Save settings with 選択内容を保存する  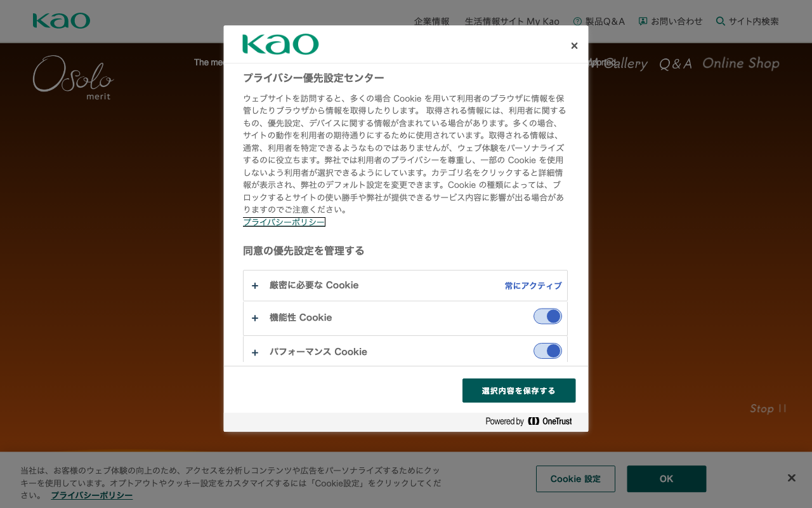tap(519, 390)
